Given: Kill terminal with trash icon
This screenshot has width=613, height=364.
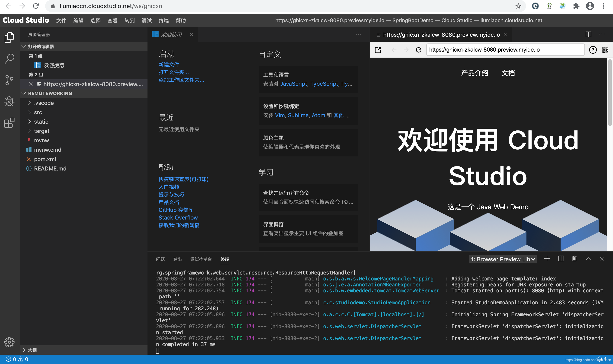Looking at the screenshot, I should click(574, 259).
